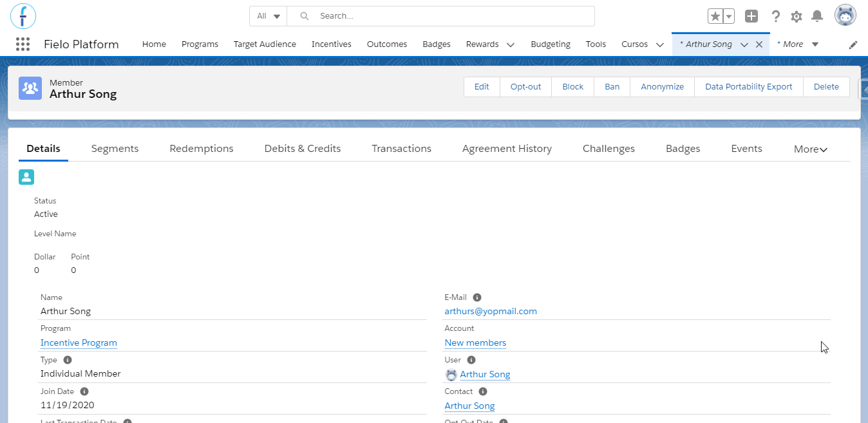868x423 pixels.
Task: Open the More tabs dropdown in record
Action: point(811,149)
